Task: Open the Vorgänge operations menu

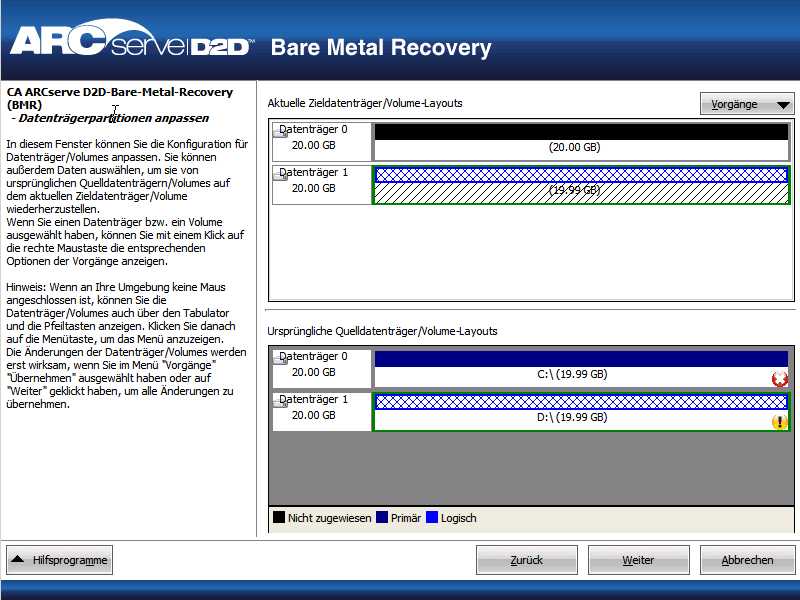Action: tap(745, 103)
